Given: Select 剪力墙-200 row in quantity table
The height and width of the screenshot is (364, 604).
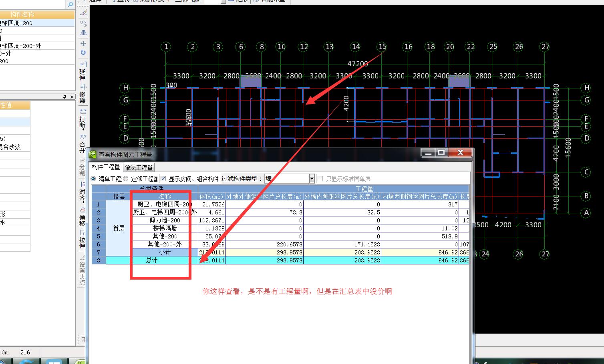Looking at the screenshot, I should click(x=165, y=220).
